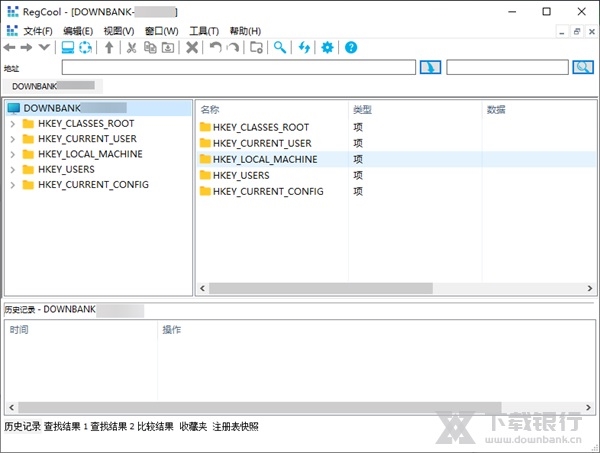Expand HKEY_CLASSES_ROOT in the tree

13,124
